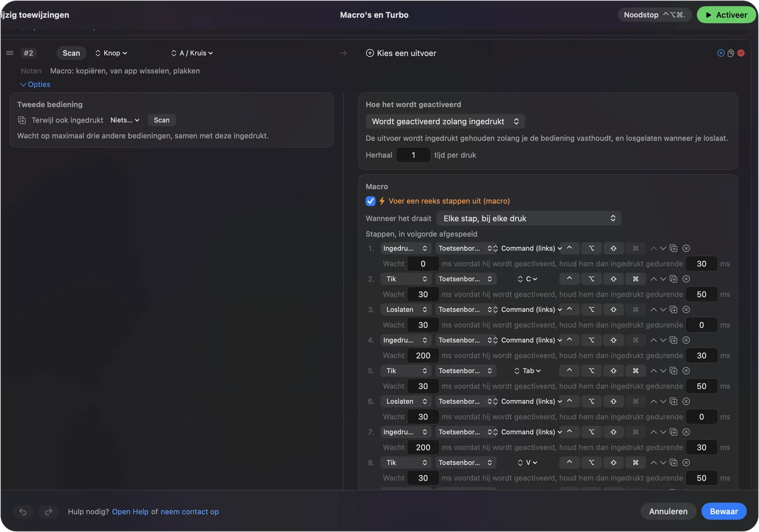Open the 'Elke stap, bij elke druk' dropdown

tap(529, 219)
